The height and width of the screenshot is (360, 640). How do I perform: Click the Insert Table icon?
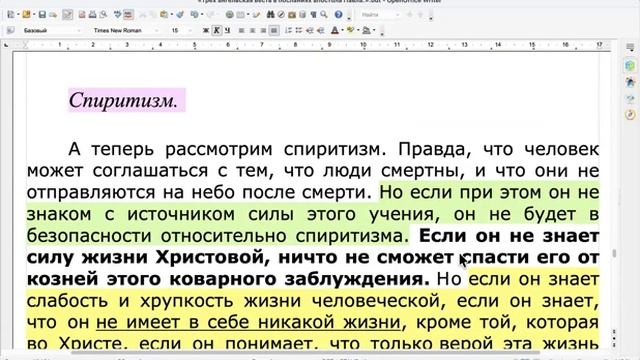(241, 15)
